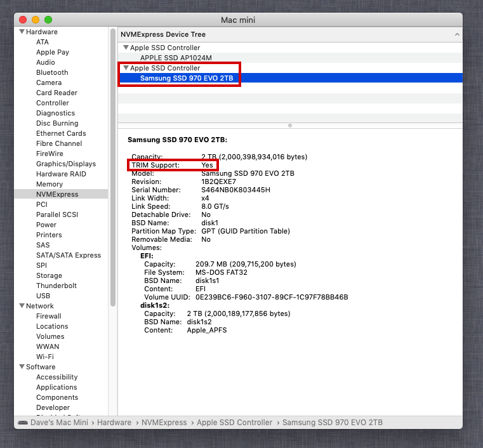Image resolution: width=483 pixels, height=448 pixels.
Task: Show Bluetooth information
Action: point(52,72)
